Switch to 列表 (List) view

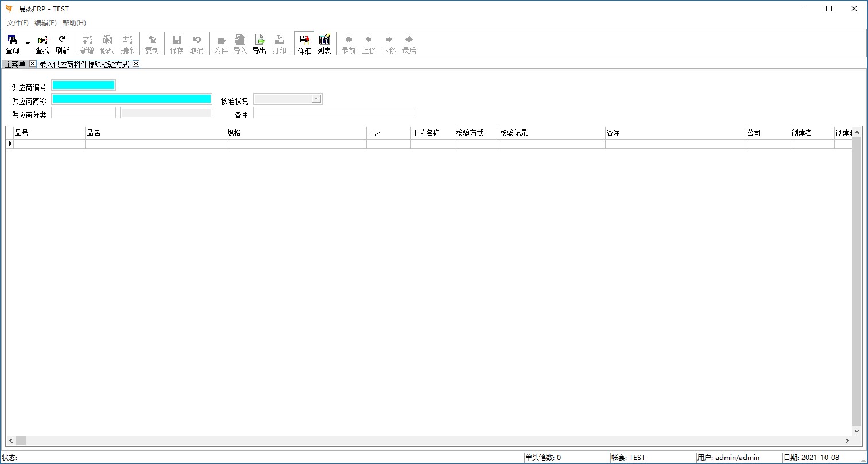tap(324, 44)
